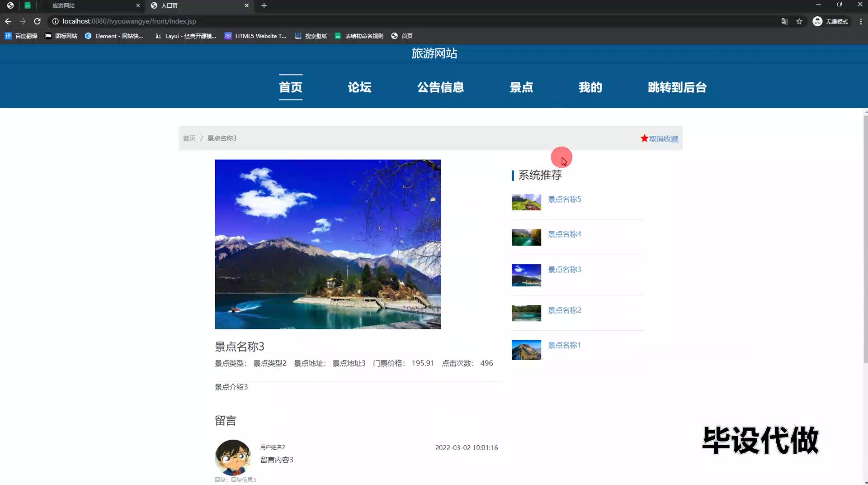Click the translate page icon
Viewport: 868px width, 485px height.
(x=785, y=21)
